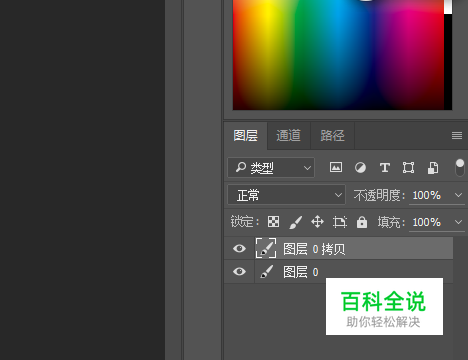
Task: Lock image pixels brush icon
Action: [296, 222]
